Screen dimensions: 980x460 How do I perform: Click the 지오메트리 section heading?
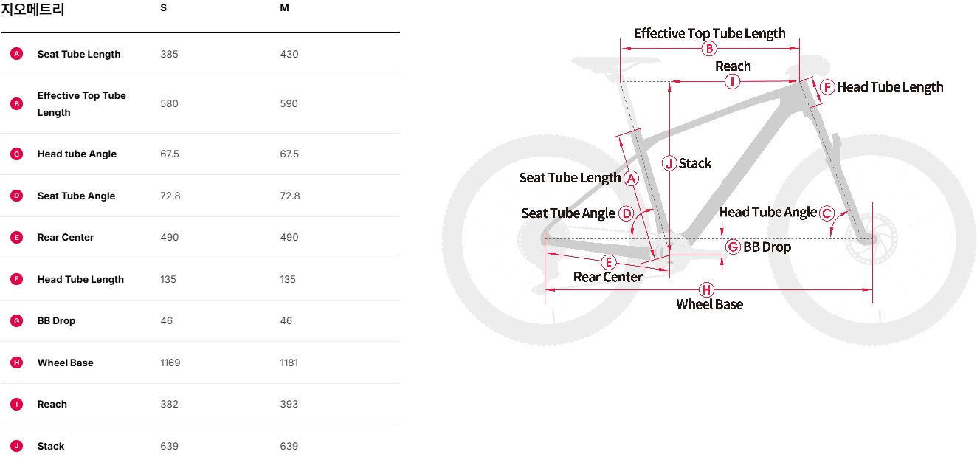tap(33, 10)
